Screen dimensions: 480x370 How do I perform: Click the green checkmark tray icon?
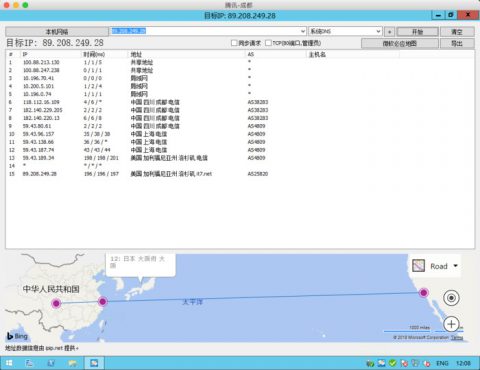(x=393, y=363)
